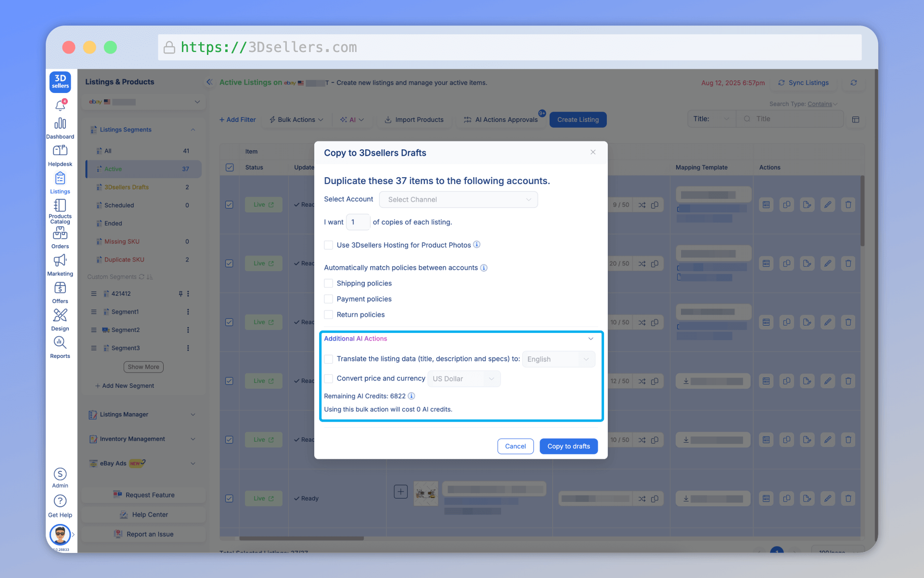Check the Shipping policies checkbox
Viewport: 924px width, 578px height.
click(329, 283)
